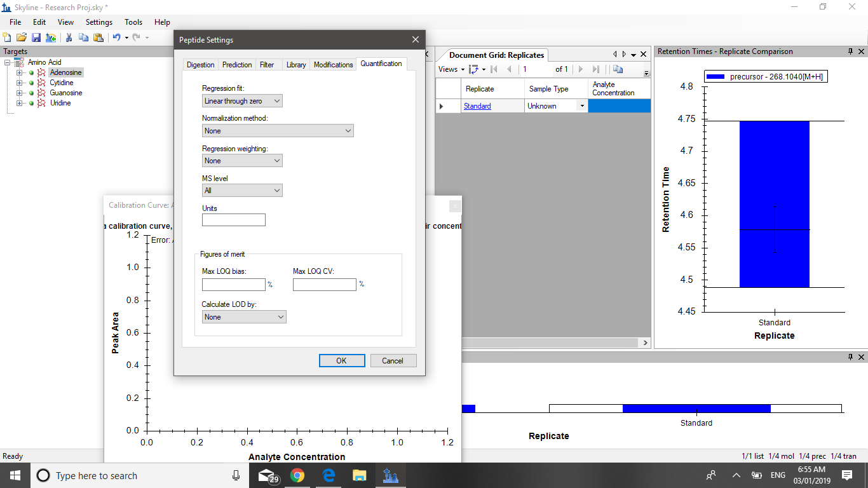Click the Open file folder icon

click(22, 37)
